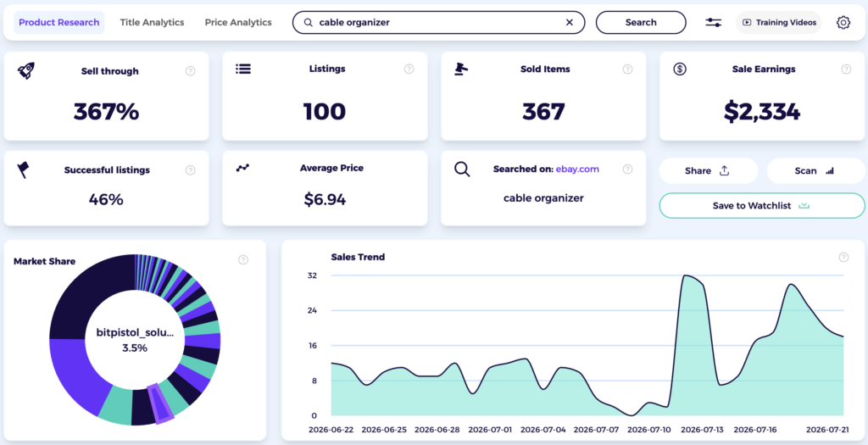
Task: Click the Successful listings help icon
Action: [x=191, y=170]
